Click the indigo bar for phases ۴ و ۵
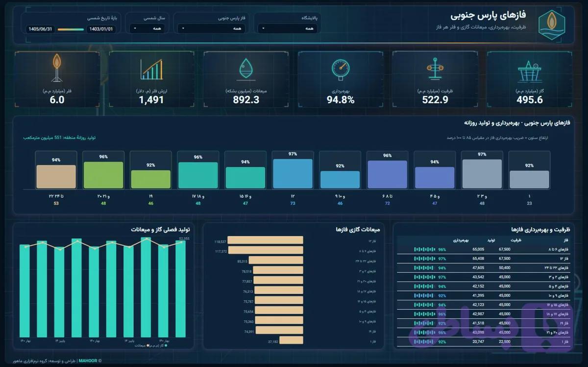The width and height of the screenshot is (588, 367). [x=435, y=178]
